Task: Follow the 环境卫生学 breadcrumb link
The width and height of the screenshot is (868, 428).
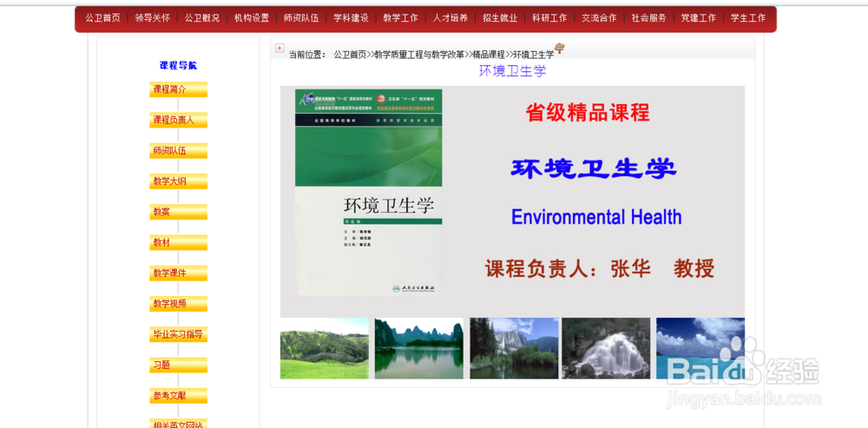Action: pos(534,55)
